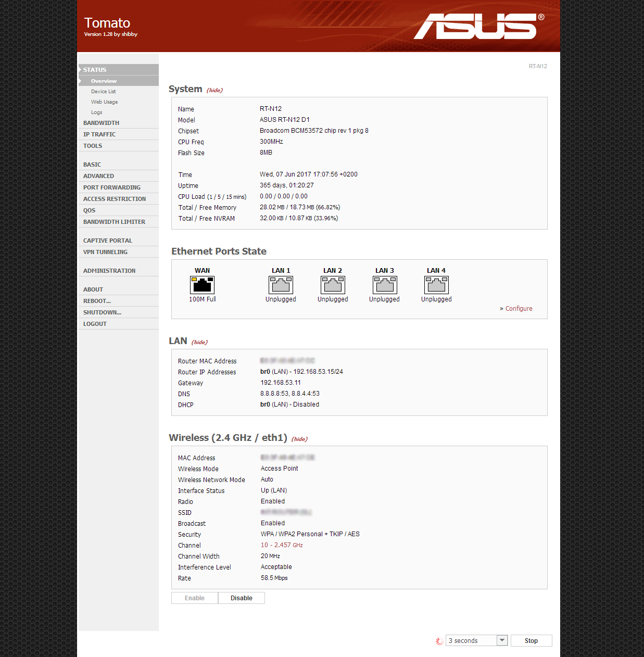Hide the Wireless 2.4 GHz section
Image resolution: width=644 pixels, height=657 pixels.
[x=299, y=439]
